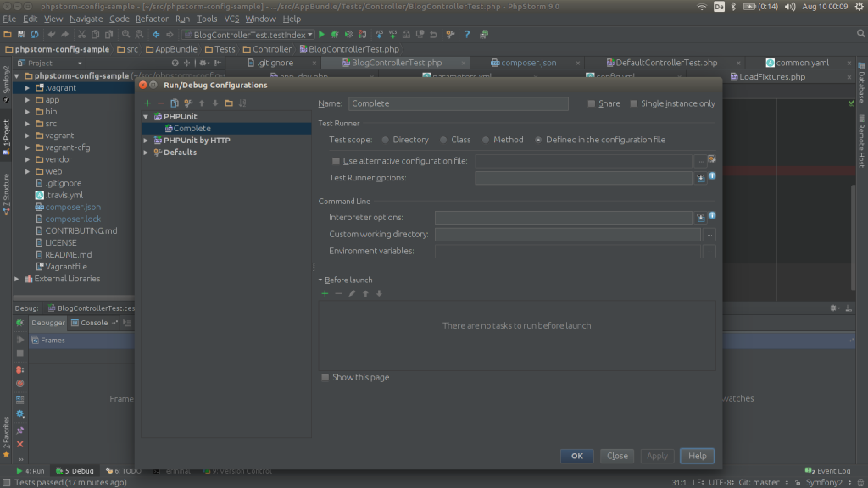The height and width of the screenshot is (488, 868).
Task: Open the Refactor menu
Action: tap(152, 19)
